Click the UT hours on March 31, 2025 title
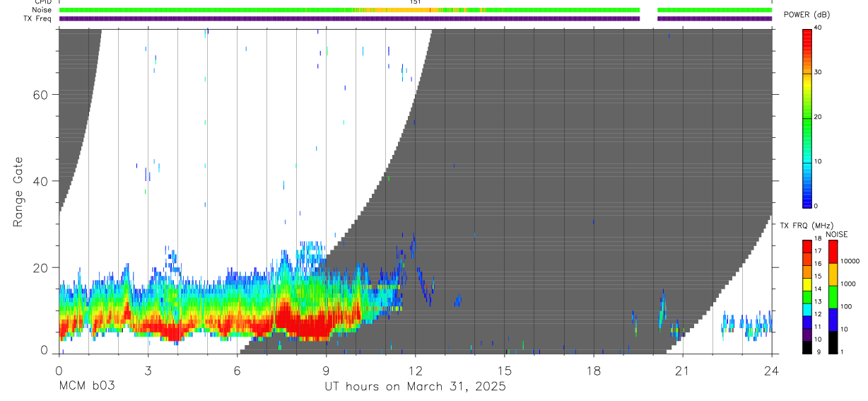This screenshot has width=868, height=401. (x=415, y=387)
